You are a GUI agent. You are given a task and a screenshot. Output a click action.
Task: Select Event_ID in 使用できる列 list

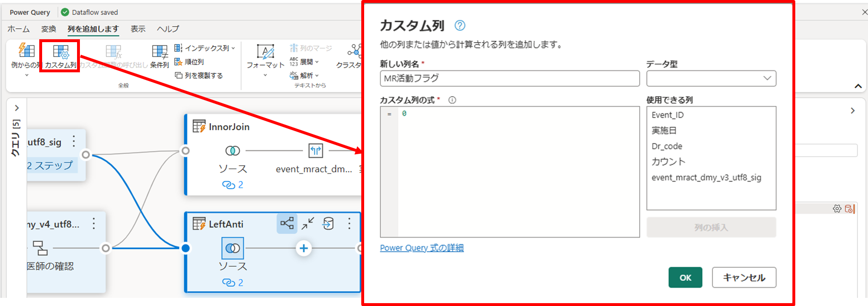668,115
